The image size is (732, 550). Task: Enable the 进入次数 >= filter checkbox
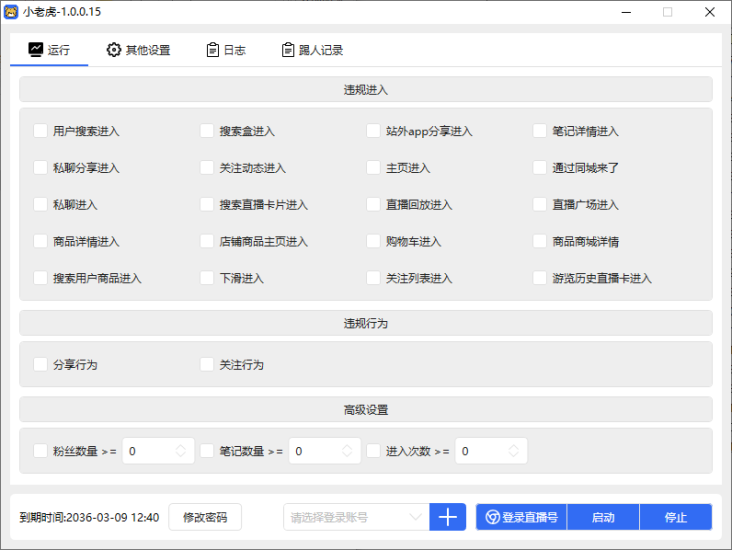373,451
